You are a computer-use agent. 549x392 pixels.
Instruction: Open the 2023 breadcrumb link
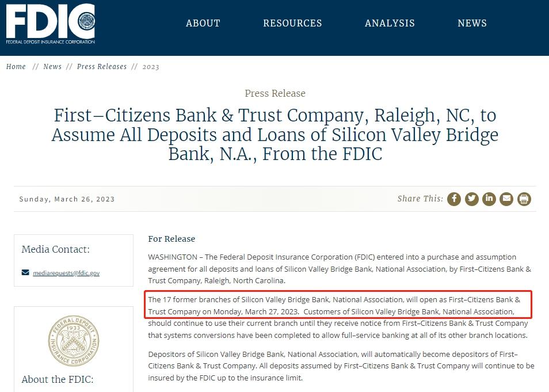click(151, 67)
